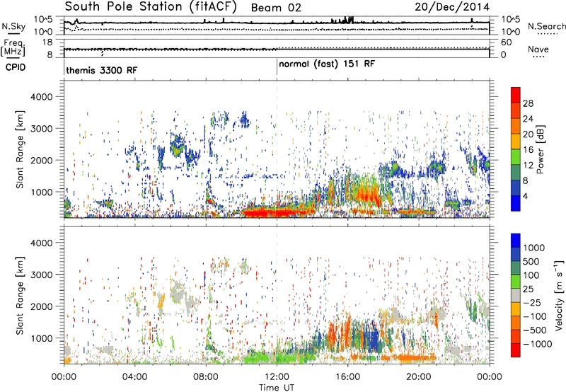The width and height of the screenshot is (566, 392).
Task: Click the date '20/Dec/2014'
Action: click(x=452, y=7)
